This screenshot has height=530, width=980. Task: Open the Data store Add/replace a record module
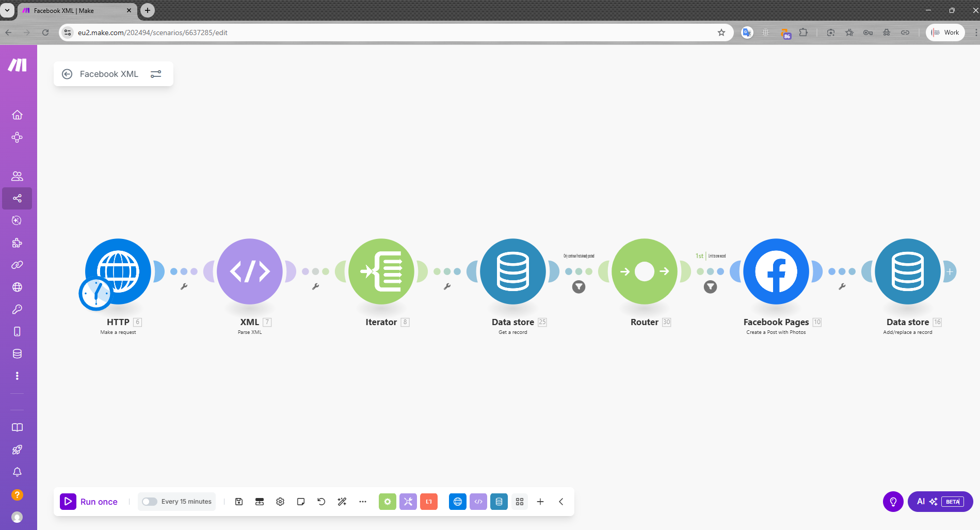(908, 271)
